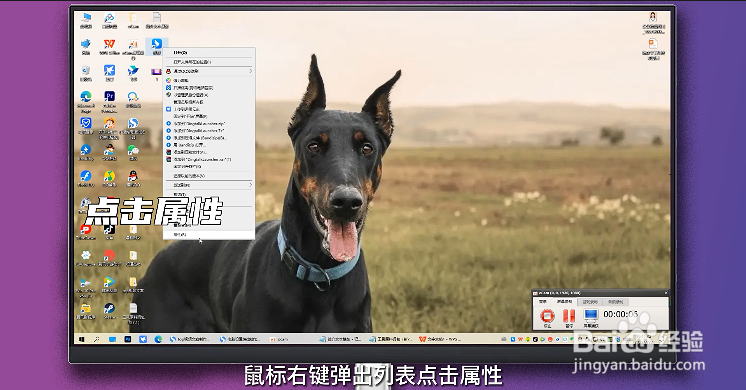The width and height of the screenshot is (746, 390).
Task: Expand the QQ-icon submenu entry arrow
Action: point(250,71)
